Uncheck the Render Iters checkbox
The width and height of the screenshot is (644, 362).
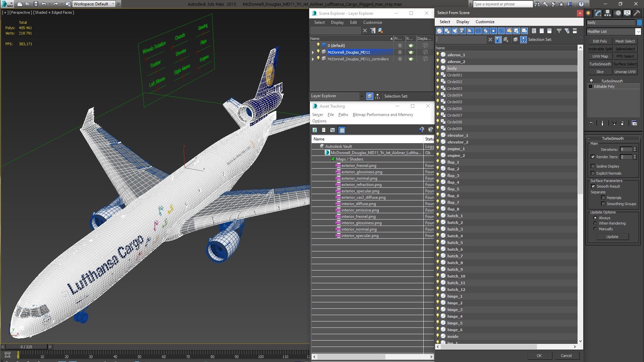pos(593,157)
